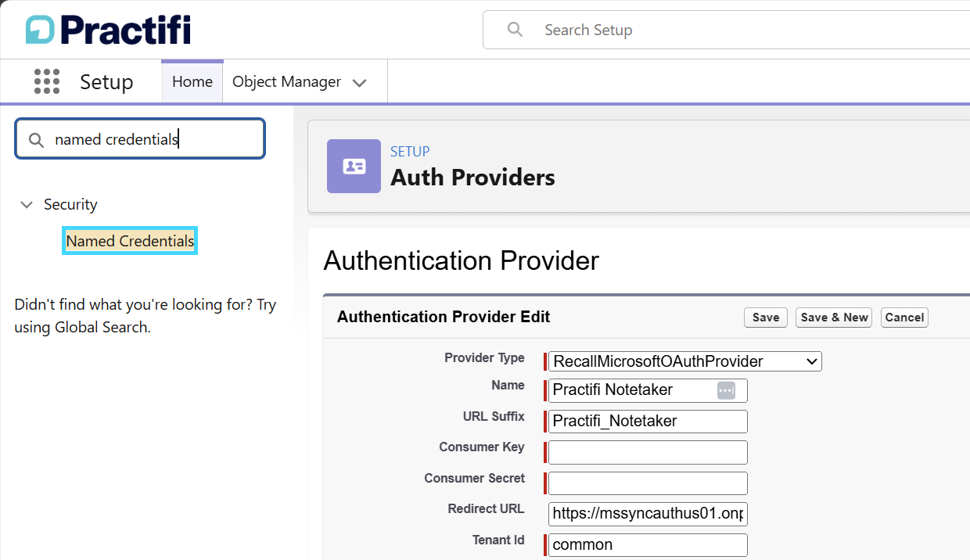Click the magnifier icon in Quick Find box
The image size is (970, 560).
(35, 139)
